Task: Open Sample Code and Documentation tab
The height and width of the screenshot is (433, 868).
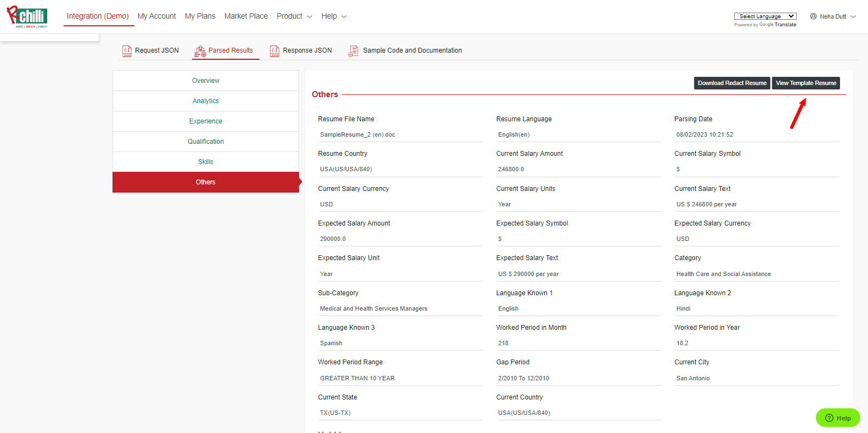Action: (x=405, y=50)
